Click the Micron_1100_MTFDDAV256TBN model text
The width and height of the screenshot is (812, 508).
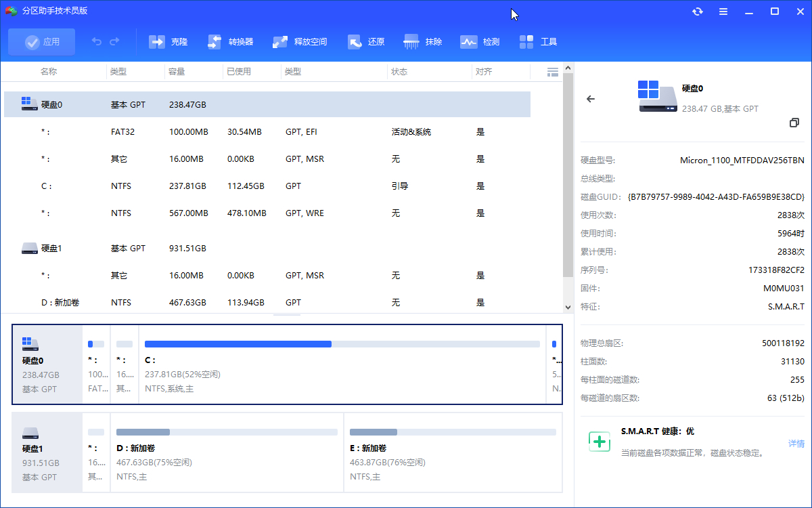coord(742,161)
